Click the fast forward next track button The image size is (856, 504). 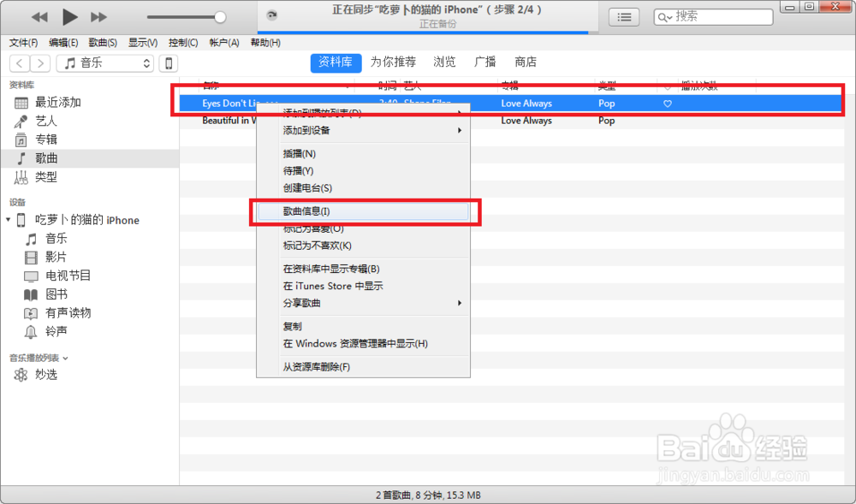tap(98, 17)
